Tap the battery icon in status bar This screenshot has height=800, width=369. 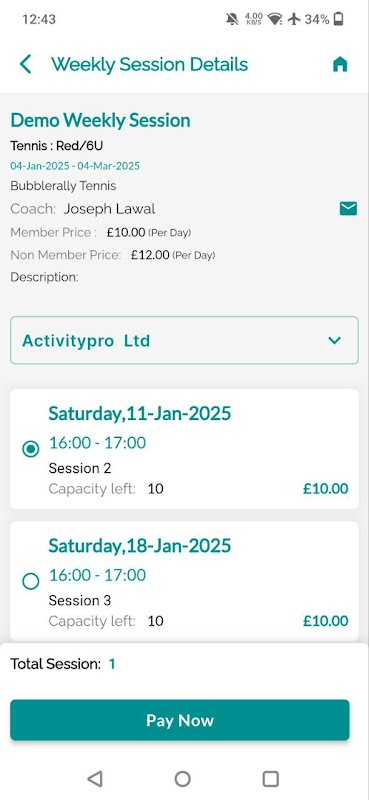tap(338, 19)
